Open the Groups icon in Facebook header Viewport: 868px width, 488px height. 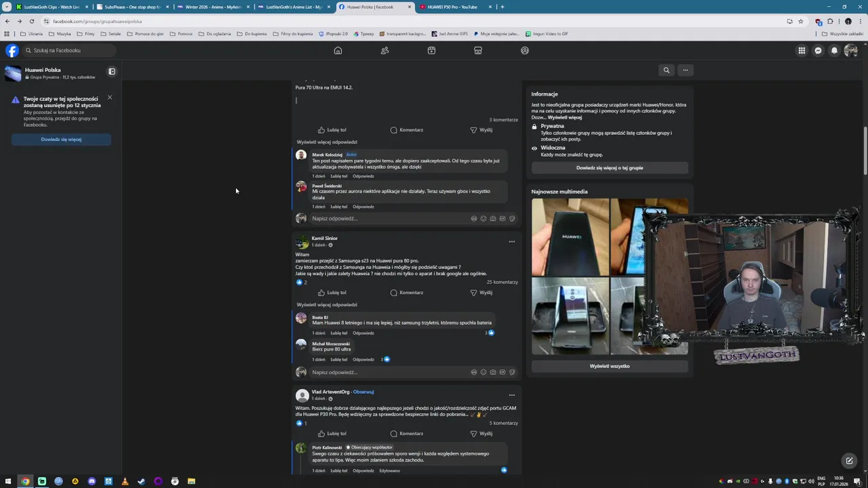point(525,50)
